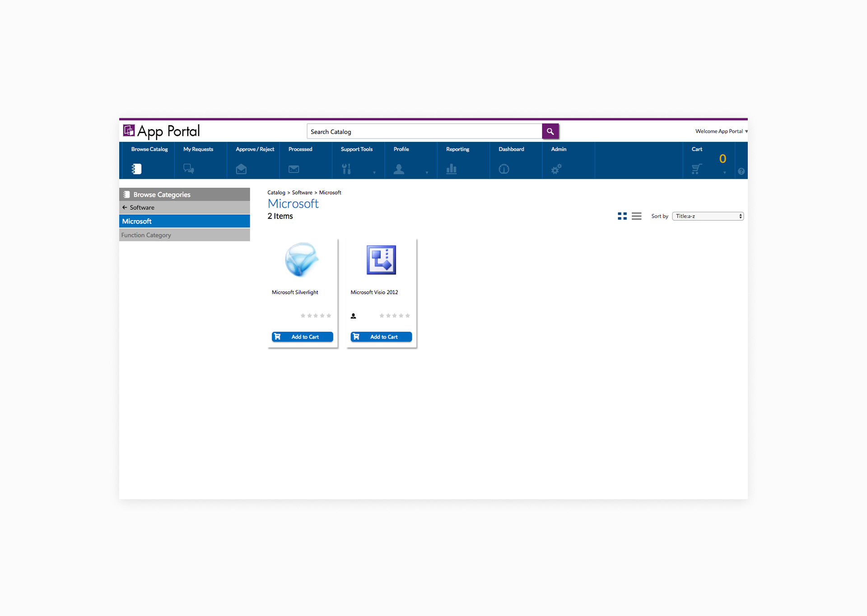Viewport: 867px width, 616px height.
Task: Open the Dashboard gauge icon
Action: pos(504,169)
